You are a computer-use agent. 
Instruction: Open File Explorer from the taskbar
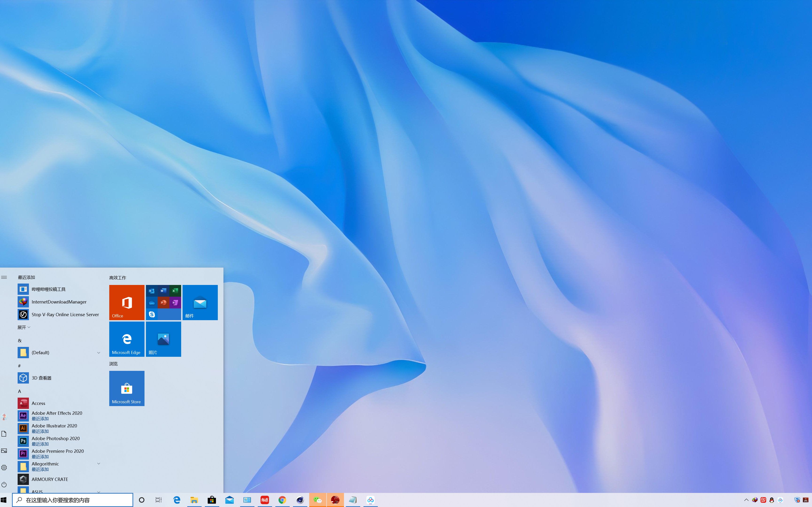point(194,500)
